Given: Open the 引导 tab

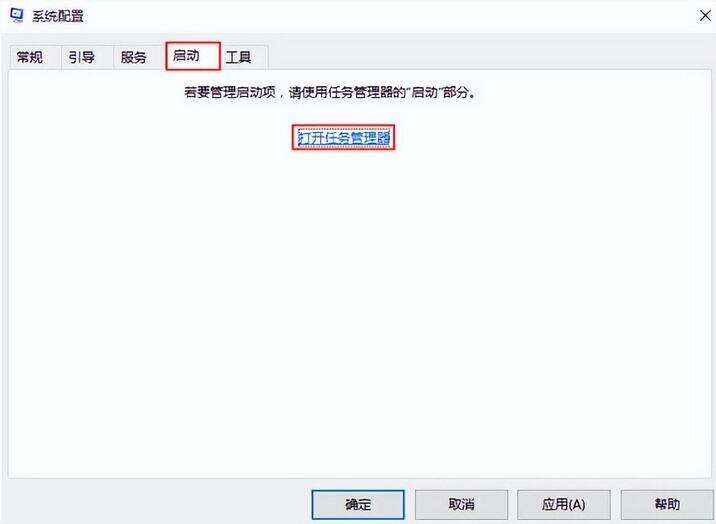Looking at the screenshot, I should coord(82,57).
